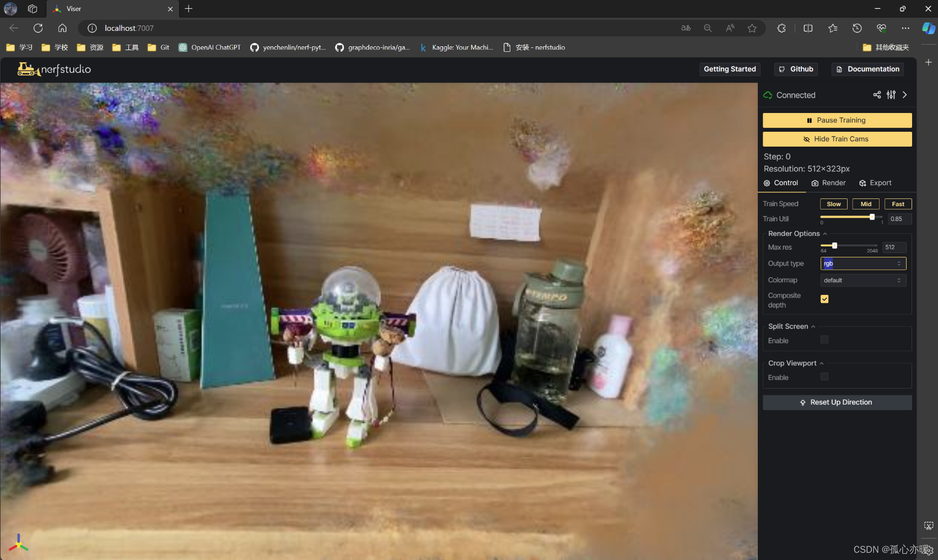Click the nerfstudio logo

54,69
